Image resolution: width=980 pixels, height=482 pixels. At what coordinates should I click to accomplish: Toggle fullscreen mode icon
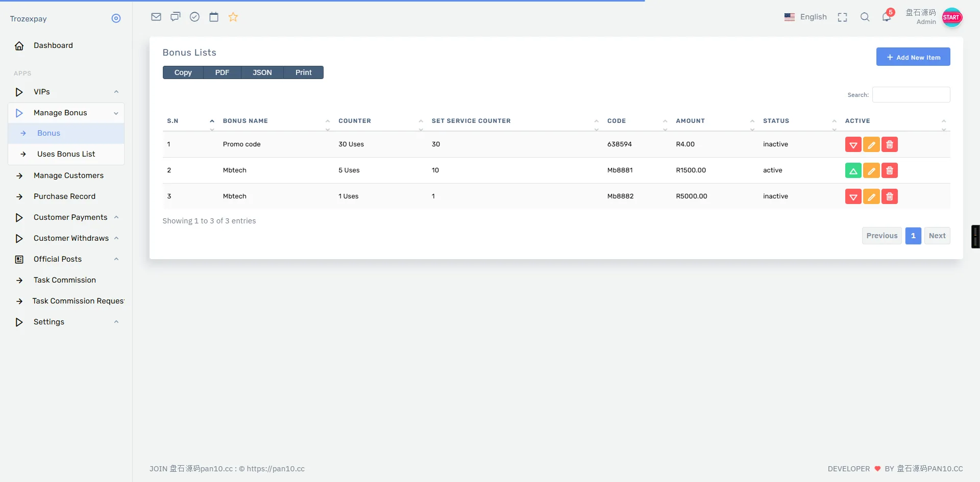(842, 17)
